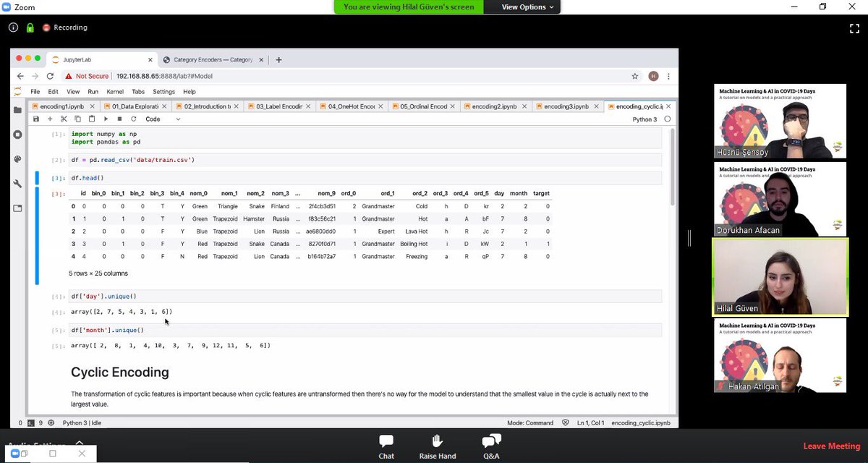868x463 pixels.
Task: Bookmark the page with star icon
Action: coord(635,76)
